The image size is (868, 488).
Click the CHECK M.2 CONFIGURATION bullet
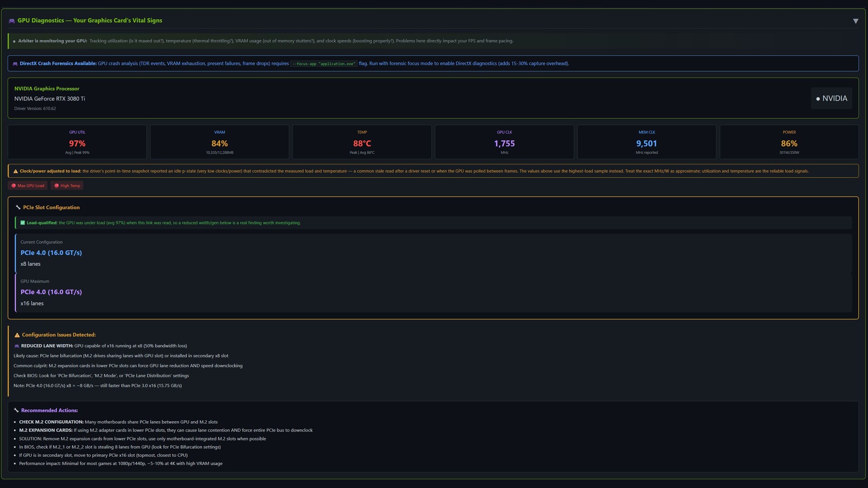pyautogui.click(x=118, y=422)
